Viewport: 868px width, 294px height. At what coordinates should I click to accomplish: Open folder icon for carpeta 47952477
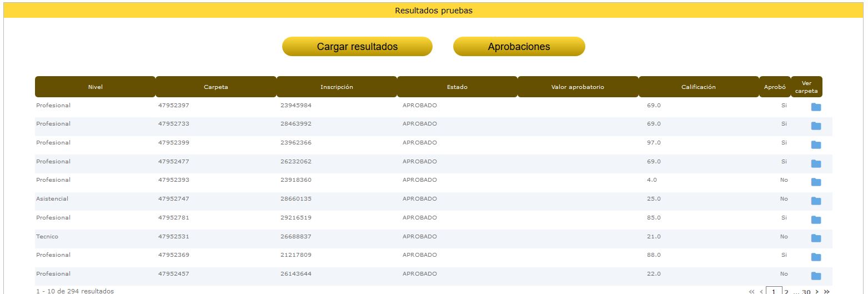click(816, 164)
